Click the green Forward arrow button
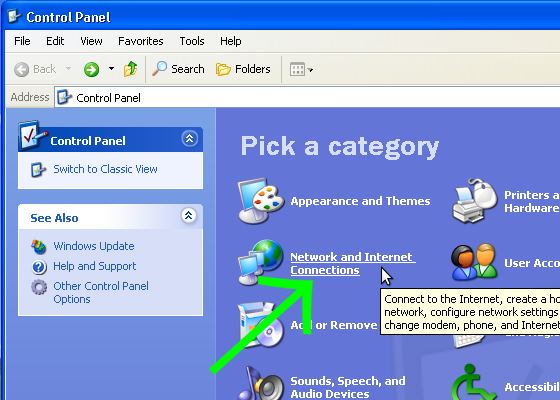Image resolution: width=560 pixels, height=400 pixels. coord(91,69)
